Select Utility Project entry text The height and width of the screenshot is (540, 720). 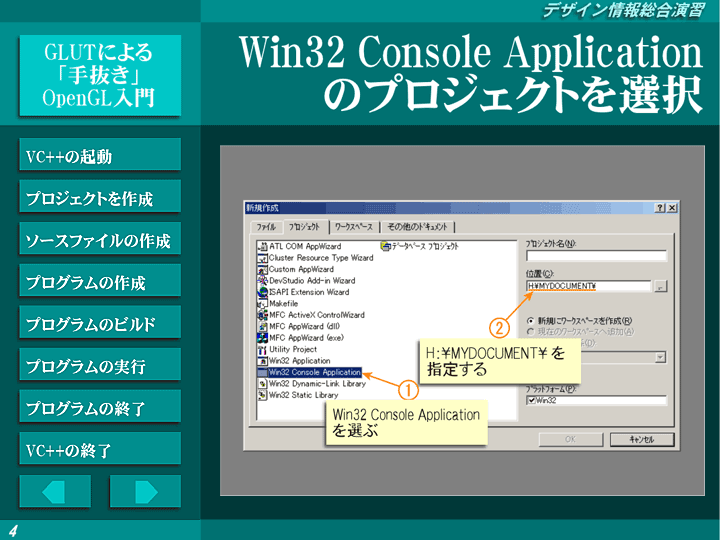tap(293, 349)
